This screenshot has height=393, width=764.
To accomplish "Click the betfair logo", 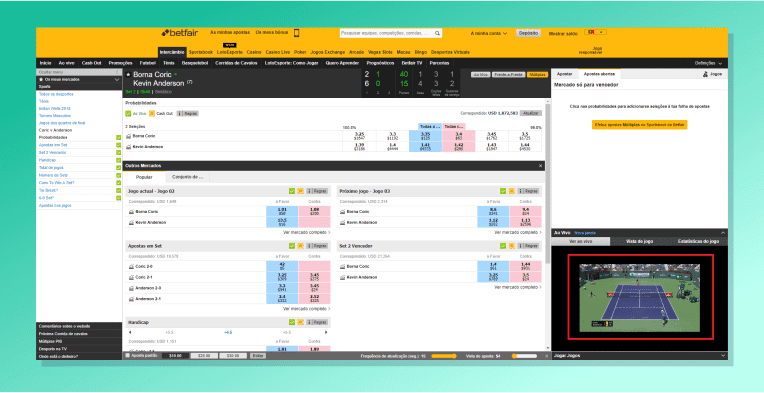I will 181,33.
